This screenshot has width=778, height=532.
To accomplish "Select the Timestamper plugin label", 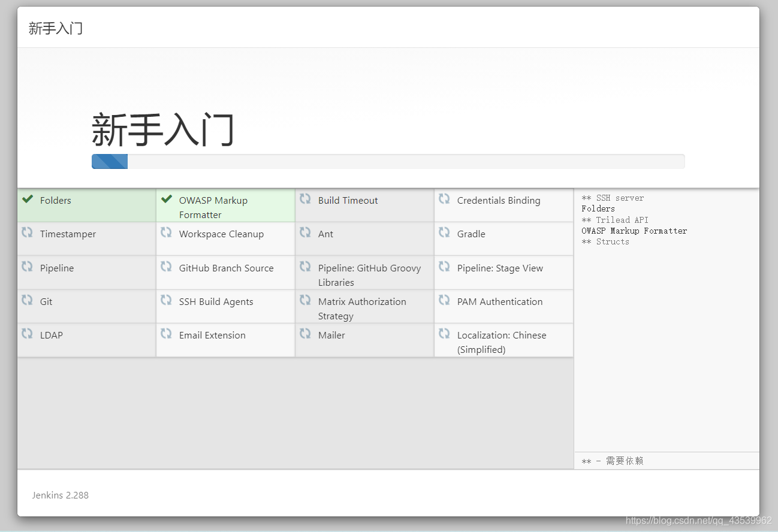I will click(x=68, y=234).
